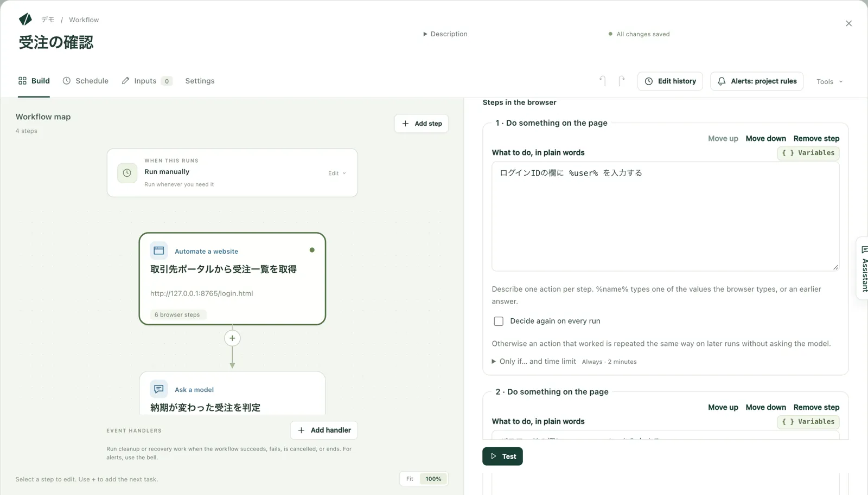Click the chat bubble icon of Ask a model

(159, 389)
